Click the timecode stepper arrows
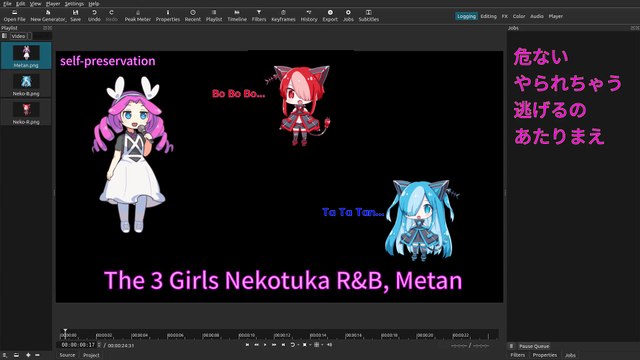The image size is (640, 360). (x=99, y=345)
